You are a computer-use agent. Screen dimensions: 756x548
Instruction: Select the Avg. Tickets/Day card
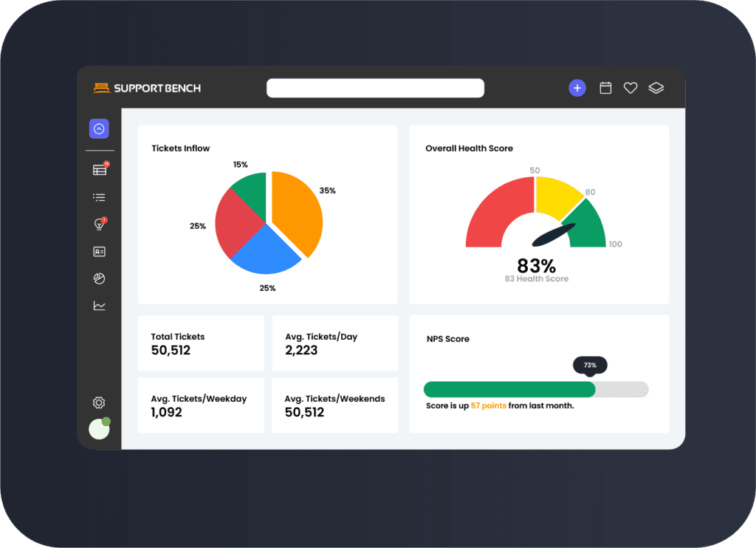click(x=334, y=343)
